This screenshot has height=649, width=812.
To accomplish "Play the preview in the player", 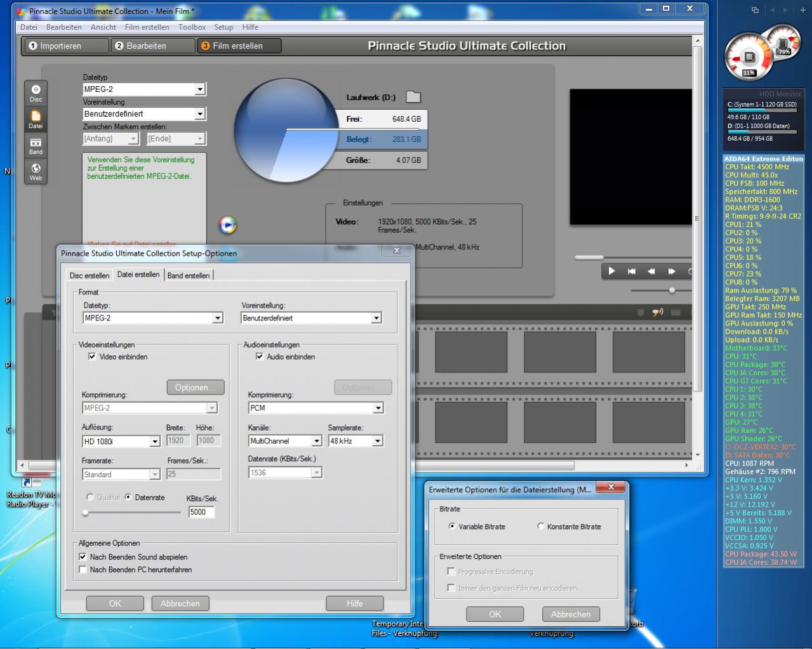I will pos(611,271).
